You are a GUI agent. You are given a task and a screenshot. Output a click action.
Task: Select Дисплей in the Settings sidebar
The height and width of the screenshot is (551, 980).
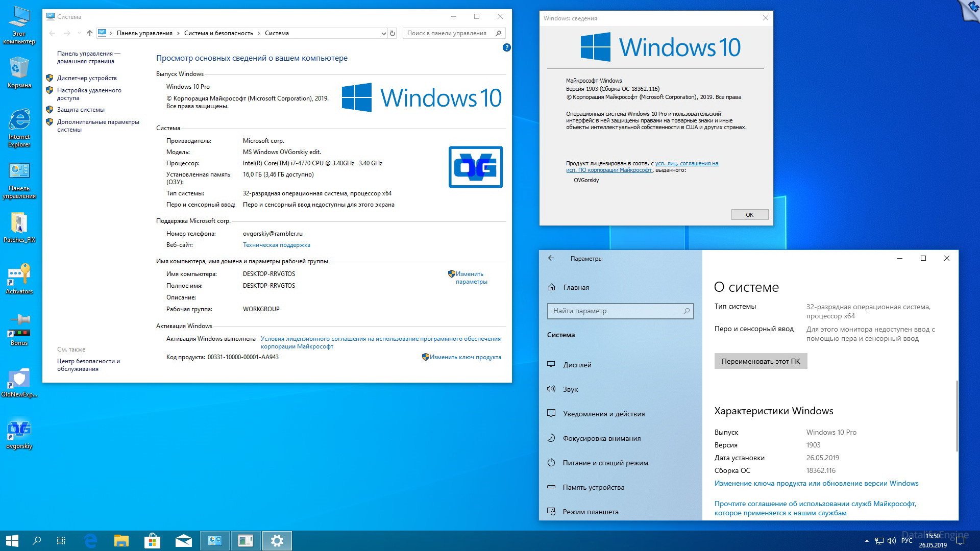pyautogui.click(x=577, y=365)
